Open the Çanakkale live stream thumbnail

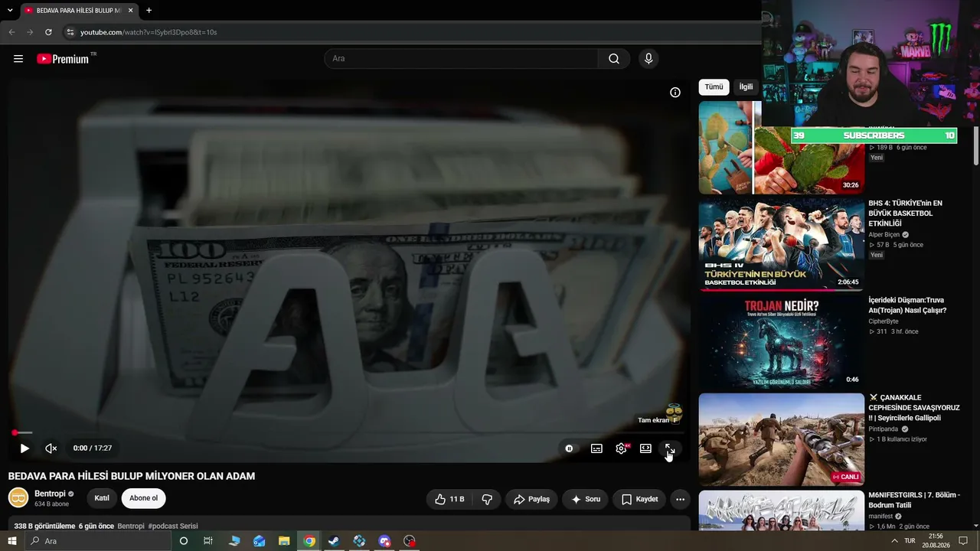(781, 439)
